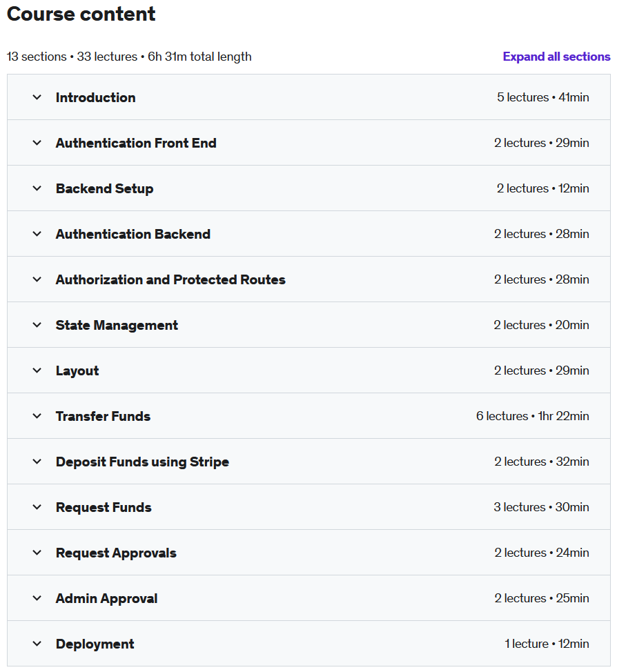The height and width of the screenshot is (672, 617).
Task: Select the Deployment section heading
Action: pyautogui.click(x=95, y=644)
